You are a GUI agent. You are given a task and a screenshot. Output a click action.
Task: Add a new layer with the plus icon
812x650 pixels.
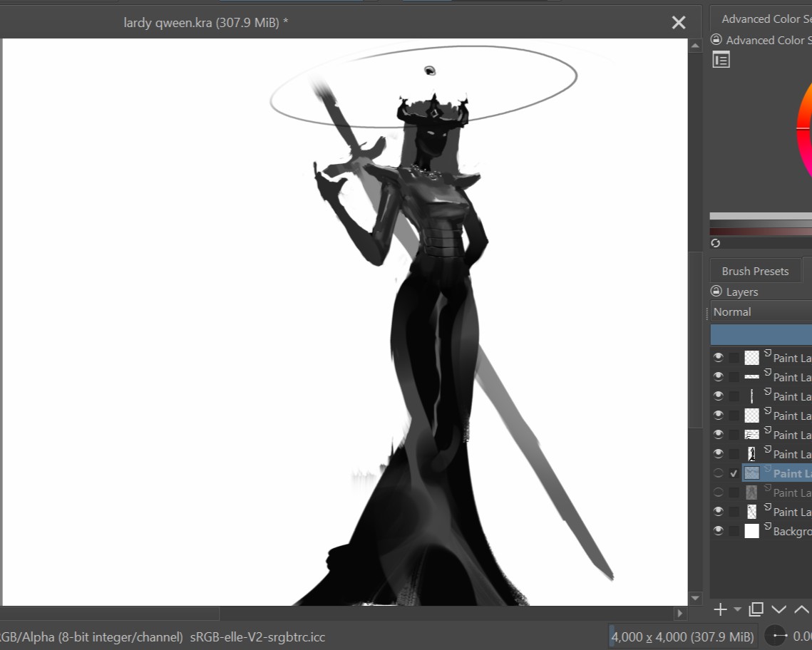(720, 609)
